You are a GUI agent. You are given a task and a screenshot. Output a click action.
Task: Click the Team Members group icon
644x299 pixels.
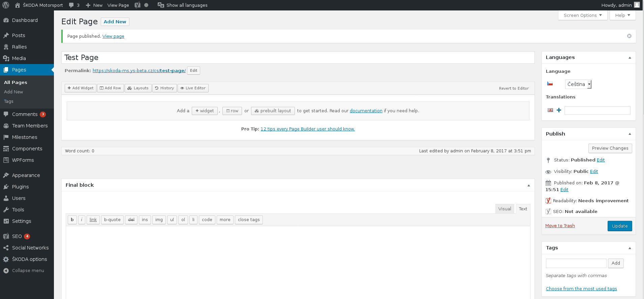[x=6, y=126]
